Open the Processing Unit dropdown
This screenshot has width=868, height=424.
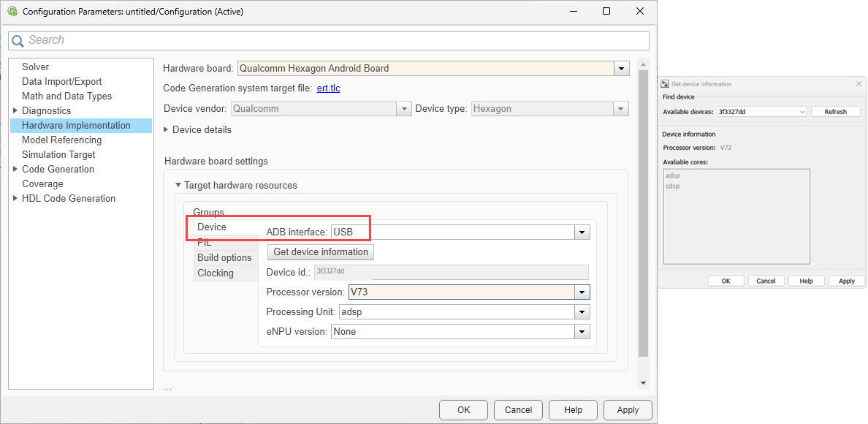tap(582, 312)
